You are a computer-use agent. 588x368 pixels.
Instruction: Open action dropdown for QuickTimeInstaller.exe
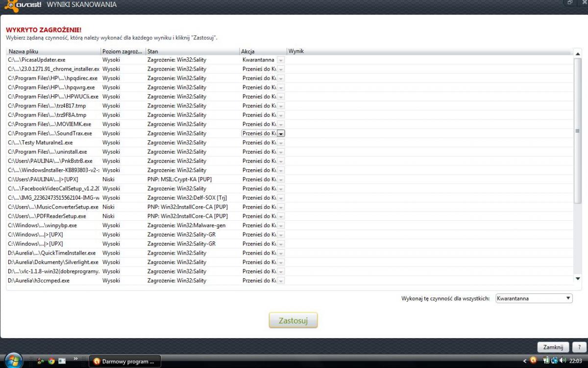click(281, 253)
